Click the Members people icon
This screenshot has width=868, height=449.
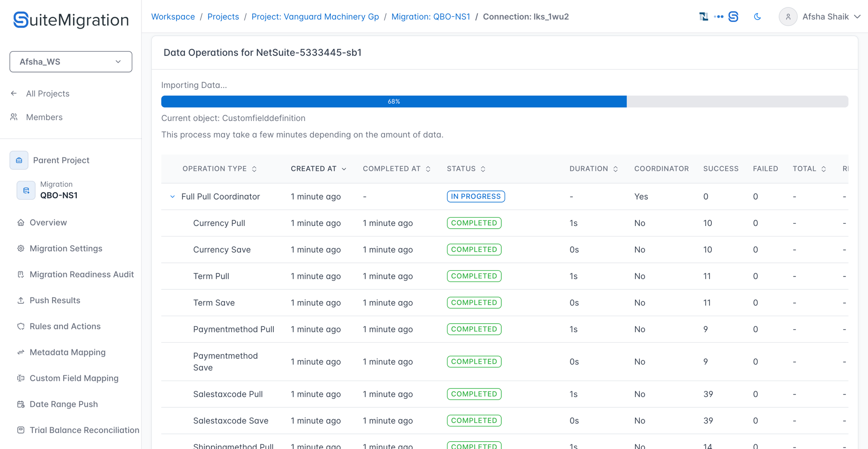[x=14, y=117]
